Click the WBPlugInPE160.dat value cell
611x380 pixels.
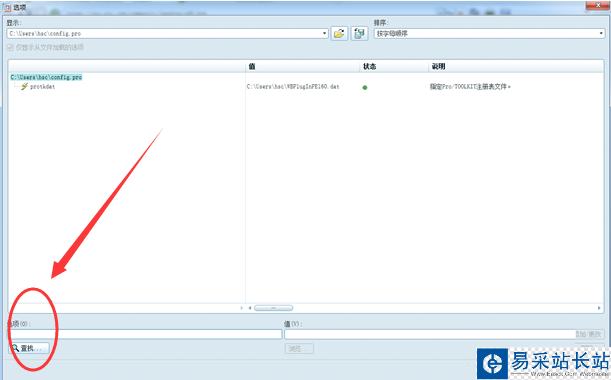293,87
